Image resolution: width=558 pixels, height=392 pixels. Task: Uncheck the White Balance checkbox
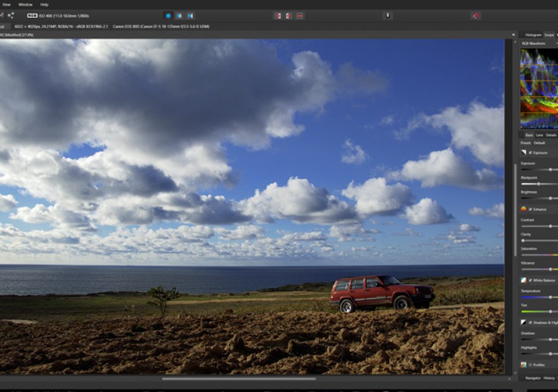tap(530, 280)
